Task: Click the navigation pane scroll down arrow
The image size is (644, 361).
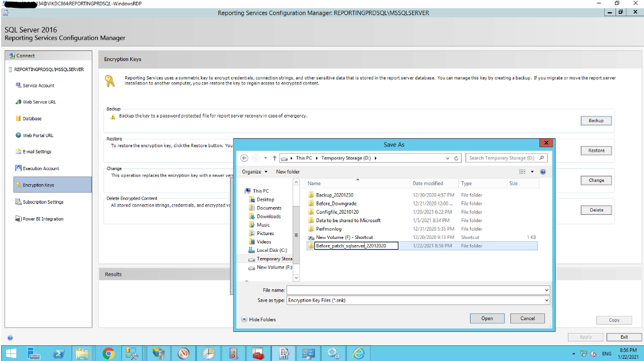Action: pyautogui.click(x=296, y=278)
